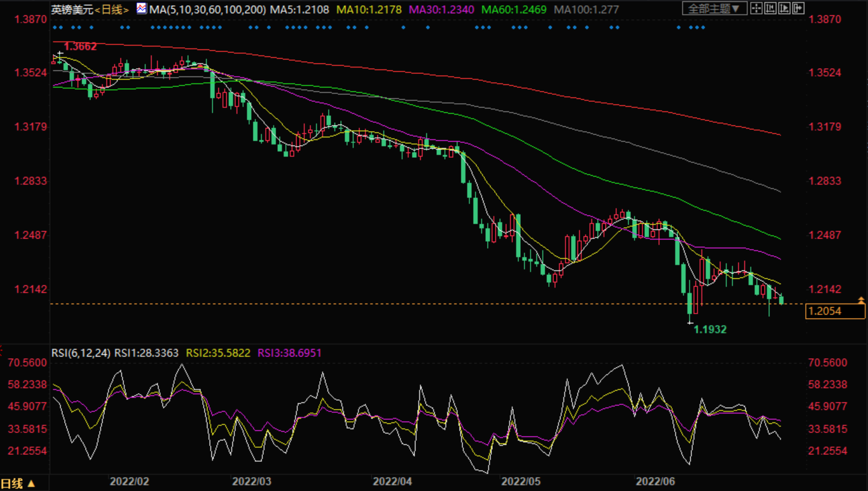Click the orange price alert arrow on right axis
This screenshot has height=491, width=868.
coord(861,300)
